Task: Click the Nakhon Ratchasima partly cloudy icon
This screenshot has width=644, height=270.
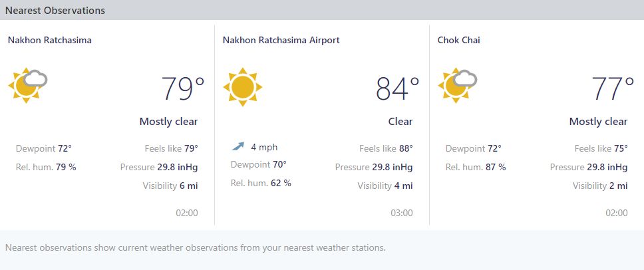Action: tap(27, 85)
